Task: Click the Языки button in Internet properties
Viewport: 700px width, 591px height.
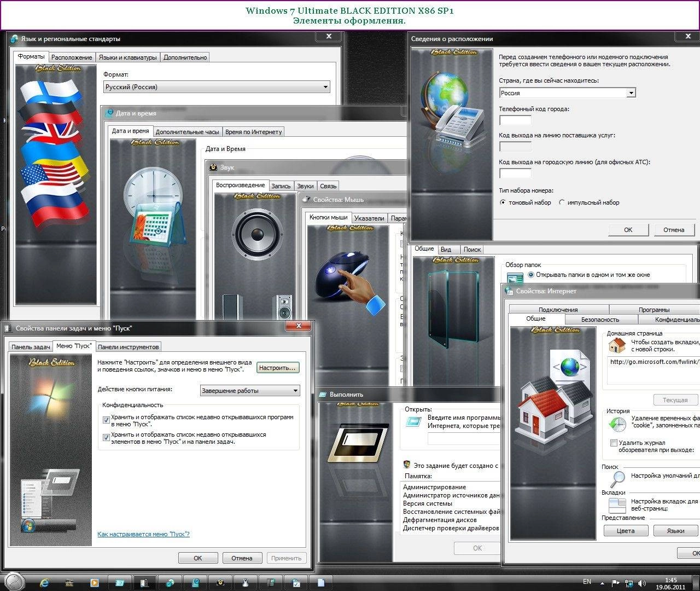Action: click(676, 531)
